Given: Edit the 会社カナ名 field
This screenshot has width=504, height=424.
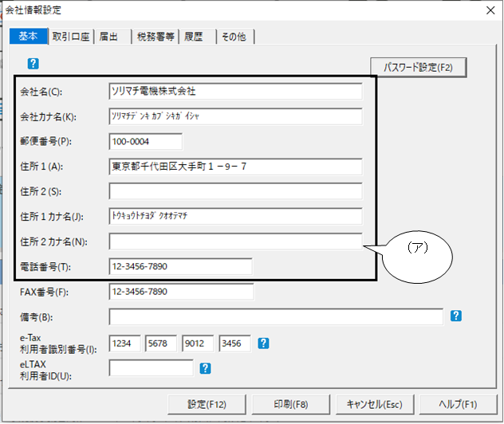Looking at the screenshot, I should [235, 116].
